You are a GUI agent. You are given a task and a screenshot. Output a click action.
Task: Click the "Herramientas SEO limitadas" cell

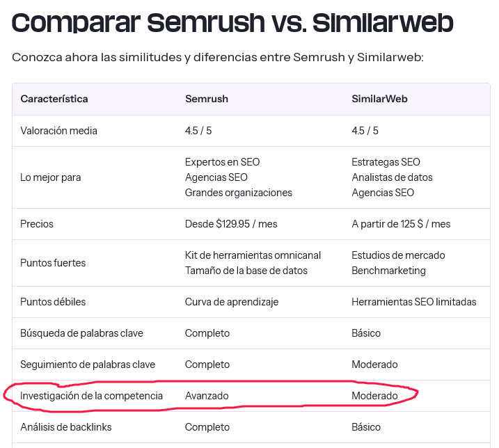click(x=414, y=302)
